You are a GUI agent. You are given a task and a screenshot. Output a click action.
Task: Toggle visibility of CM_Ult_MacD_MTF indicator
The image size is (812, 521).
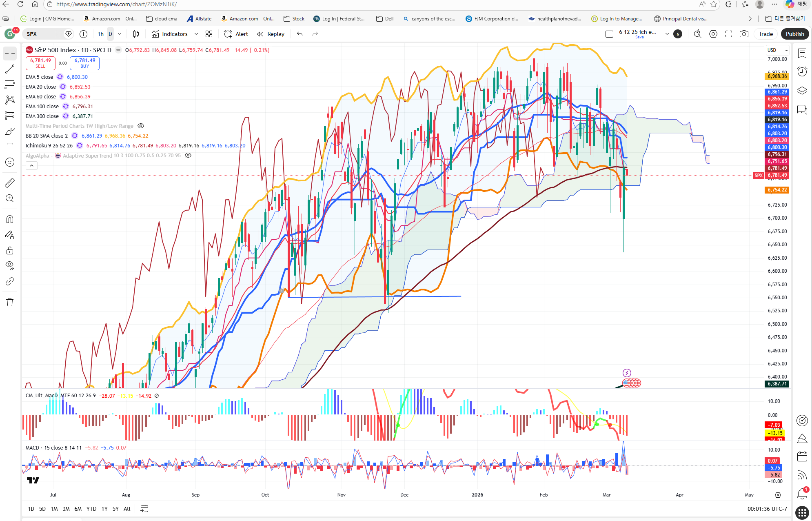(157, 396)
